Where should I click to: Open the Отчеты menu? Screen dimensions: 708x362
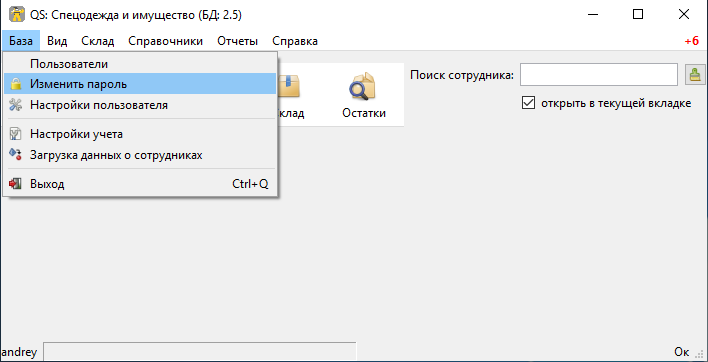pyautogui.click(x=238, y=41)
